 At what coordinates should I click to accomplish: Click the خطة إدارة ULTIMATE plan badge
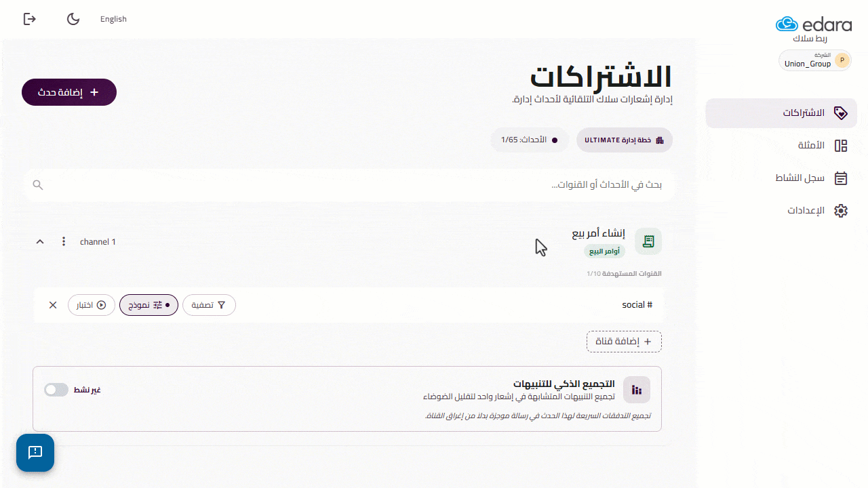(625, 140)
